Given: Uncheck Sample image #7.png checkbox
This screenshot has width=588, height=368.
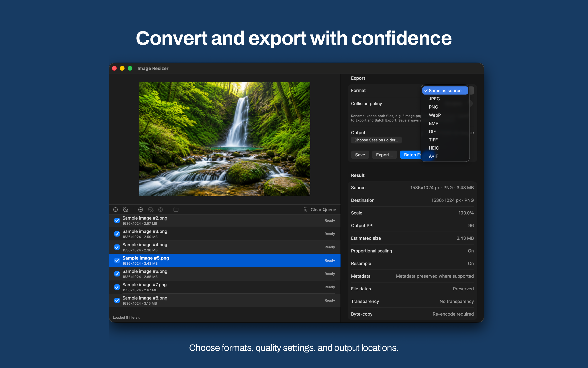Looking at the screenshot, I should pyautogui.click(x=117, y=287).
